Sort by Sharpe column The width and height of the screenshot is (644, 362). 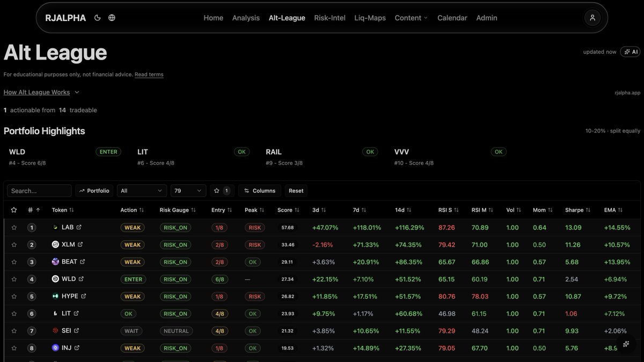(x=578, y=210)
